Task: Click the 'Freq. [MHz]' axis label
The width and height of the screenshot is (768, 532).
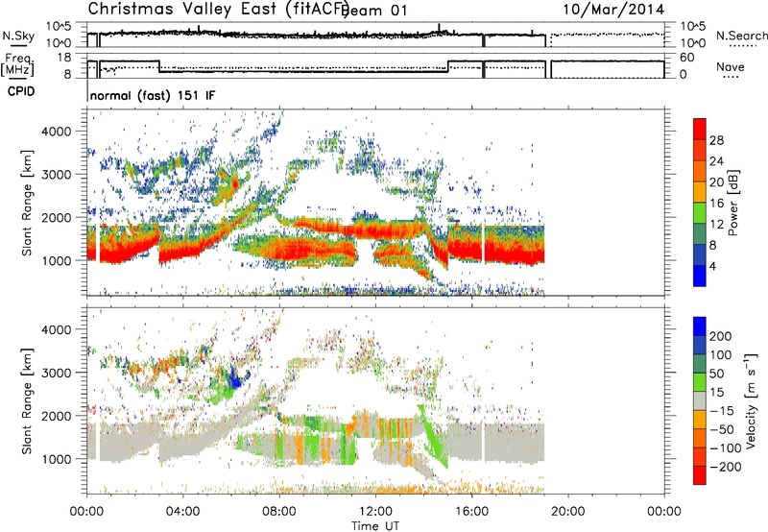Action: (x=18, y=65)
